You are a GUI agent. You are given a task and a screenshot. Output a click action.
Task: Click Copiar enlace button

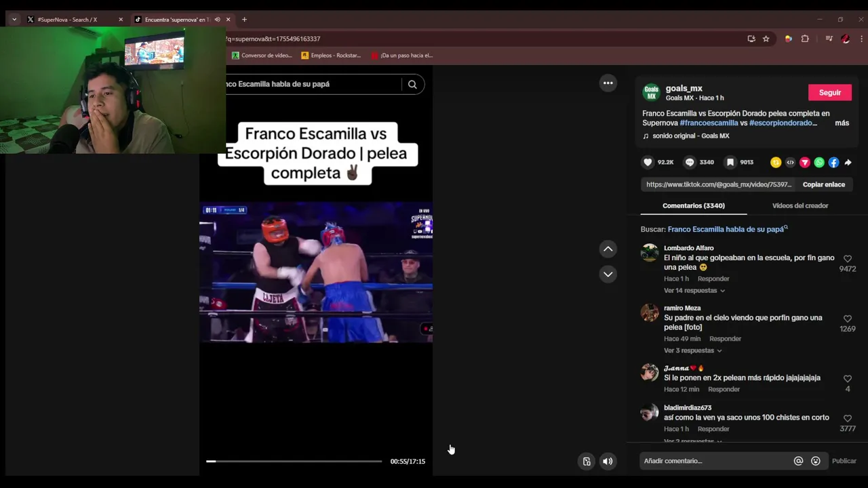823,184
